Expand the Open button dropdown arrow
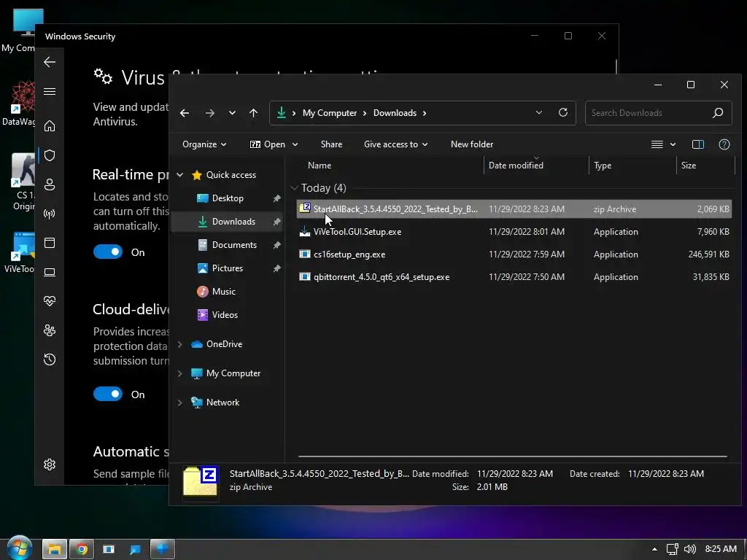The height and width of the screenshot is (560, 747). pyautogui.click(x=295, y=144)
